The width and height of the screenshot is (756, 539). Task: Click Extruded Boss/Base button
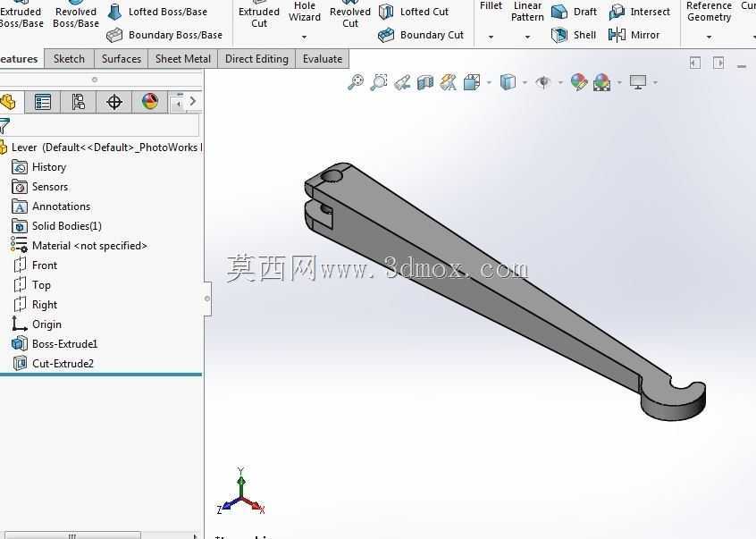click(21, 16)
